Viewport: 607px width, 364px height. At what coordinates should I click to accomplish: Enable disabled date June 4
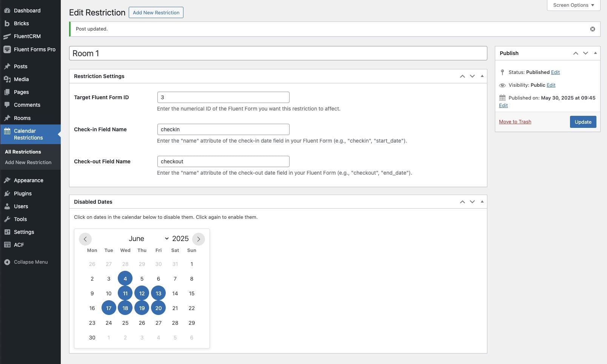pos(125,279)
